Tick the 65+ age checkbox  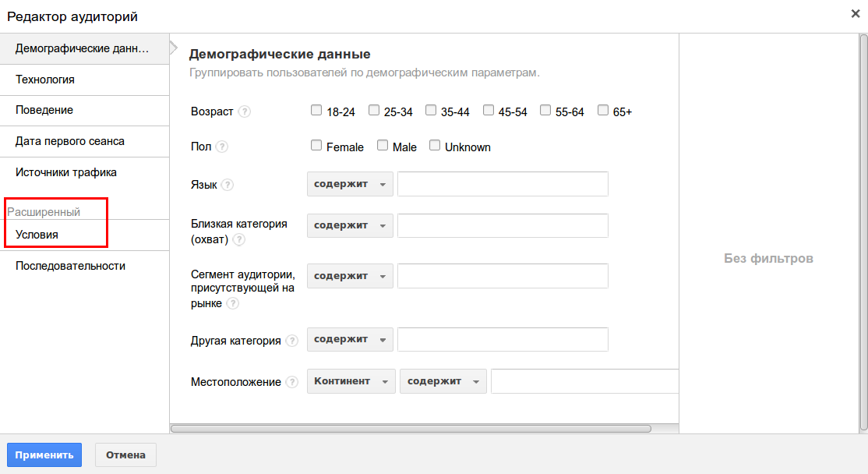tap(603, 111)
